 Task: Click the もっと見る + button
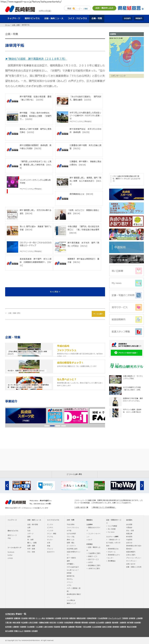pyautogui.click(x=55, y=291)
